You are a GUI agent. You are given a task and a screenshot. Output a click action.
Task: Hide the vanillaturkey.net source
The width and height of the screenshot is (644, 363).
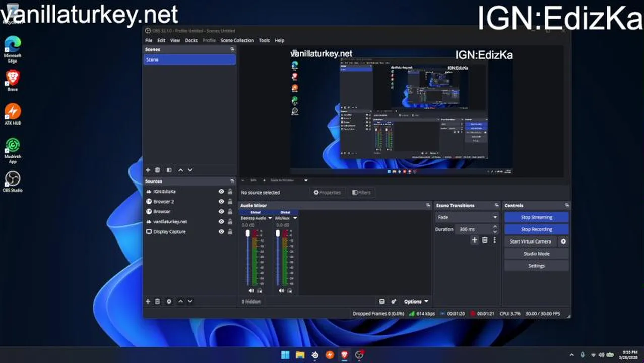(x=221, y=222)
